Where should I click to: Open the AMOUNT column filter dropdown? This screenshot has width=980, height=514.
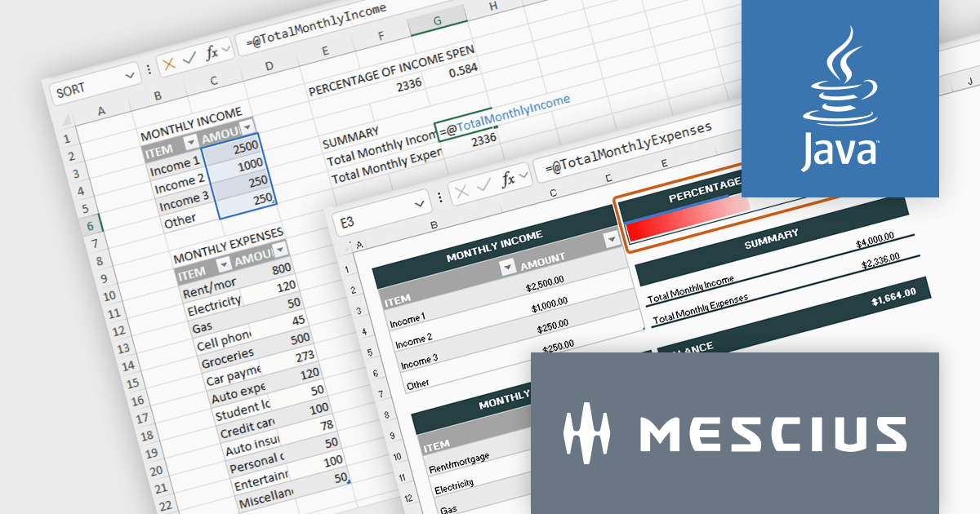coord(247,128)
